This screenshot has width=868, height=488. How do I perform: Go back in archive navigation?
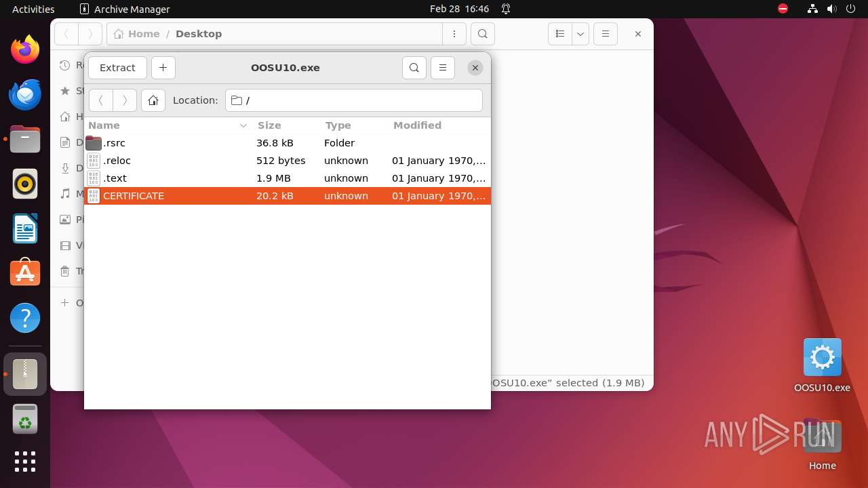[x=101, y=100]
